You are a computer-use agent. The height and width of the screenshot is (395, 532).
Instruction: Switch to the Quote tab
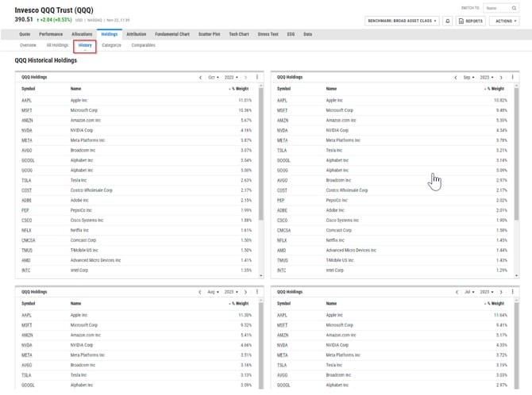(25, 34)
